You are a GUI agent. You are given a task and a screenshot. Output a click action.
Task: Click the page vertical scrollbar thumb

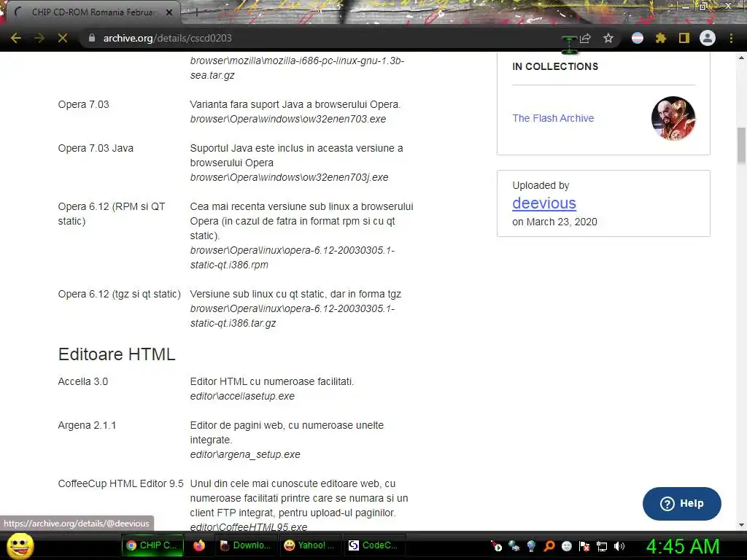tap(741, 145)
